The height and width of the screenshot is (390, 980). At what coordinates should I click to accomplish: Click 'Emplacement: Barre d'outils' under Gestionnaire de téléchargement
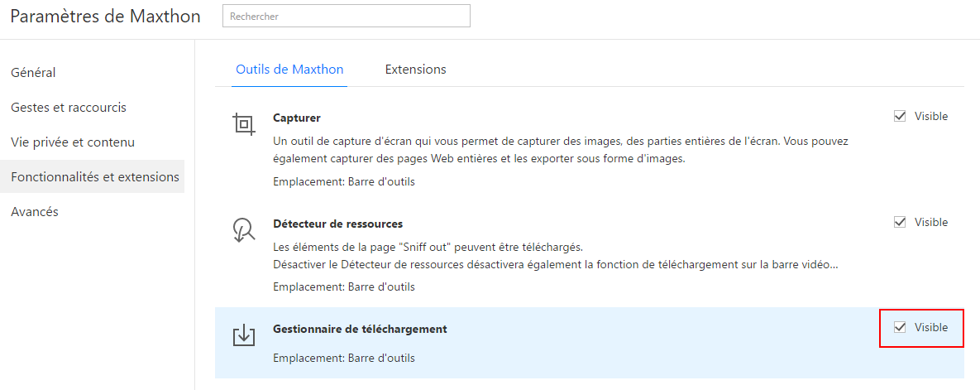coord(344,359)
